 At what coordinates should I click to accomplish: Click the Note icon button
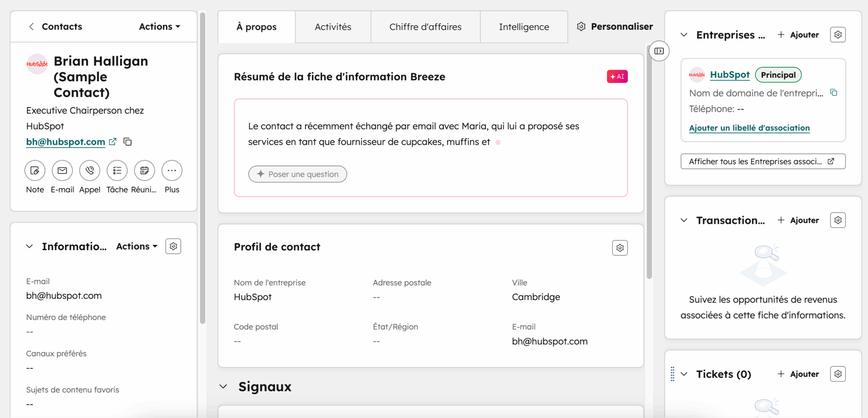pos(35,171)
